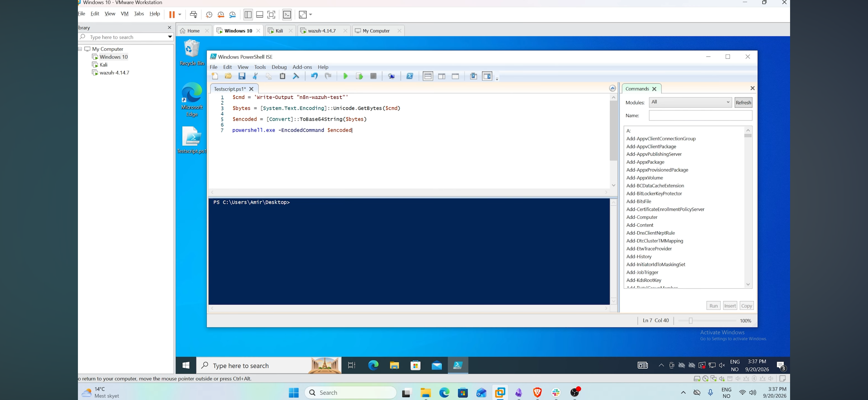Viewport: 868px width, 400px height.
Task: Open Task View in VM taskbar
Action: (352, 365)
